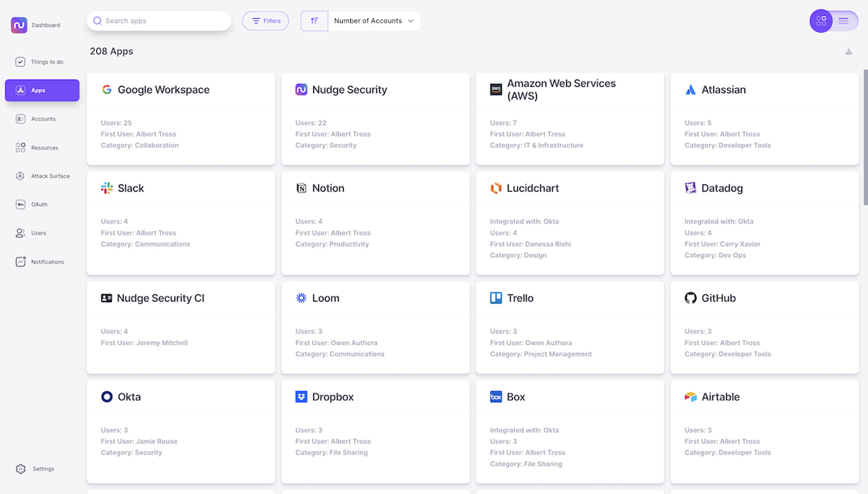Viewport: 868px width, 494px height.
Task: Click "Category: Design" on Lucidchart card
Action: pyautogui.click(x=518, y=255)
